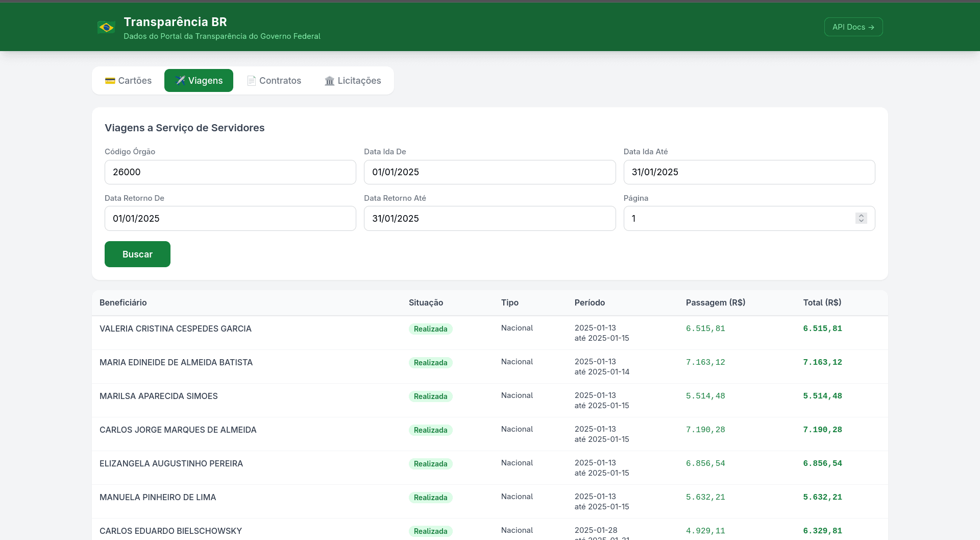980x540 pixels.
Task: Click the Passagem (R$) column header
Action: (x=716, y=303)
